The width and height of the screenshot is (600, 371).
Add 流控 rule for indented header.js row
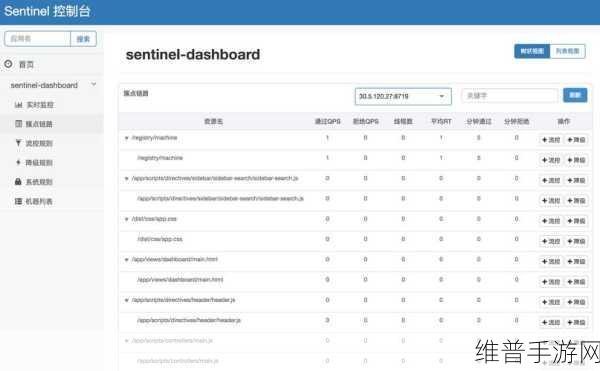point(551,322)
